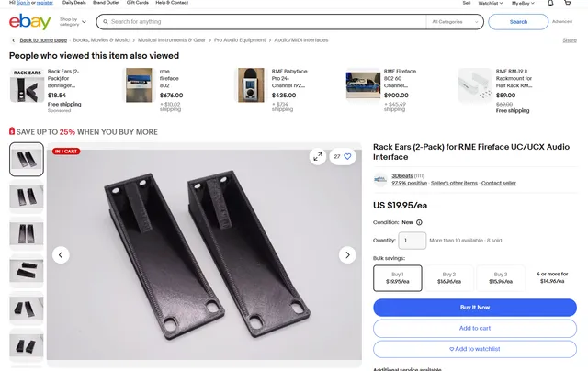Viewport: 588px width, 371px height.
Task: Go to the Gift Cards menu item
Action: point(139,3)
